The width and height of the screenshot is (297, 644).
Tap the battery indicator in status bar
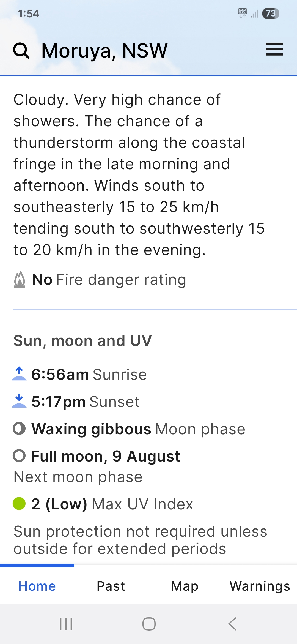pos(271,13)
